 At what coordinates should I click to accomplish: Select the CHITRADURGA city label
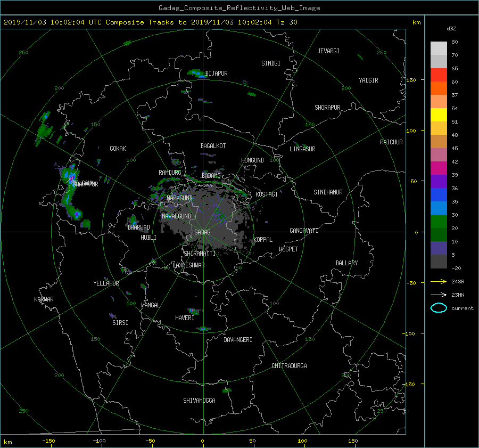[x=289, y=366]
